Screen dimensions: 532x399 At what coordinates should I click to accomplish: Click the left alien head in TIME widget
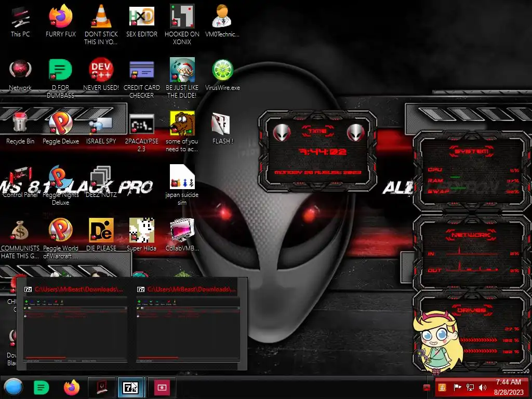(282, 132)
